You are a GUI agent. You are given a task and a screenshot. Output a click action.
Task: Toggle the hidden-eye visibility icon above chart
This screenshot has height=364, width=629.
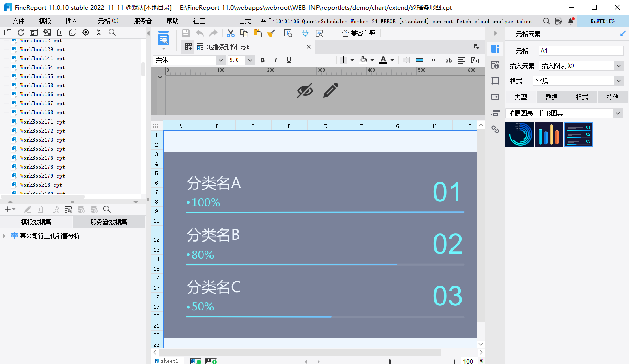click(305, 91)
